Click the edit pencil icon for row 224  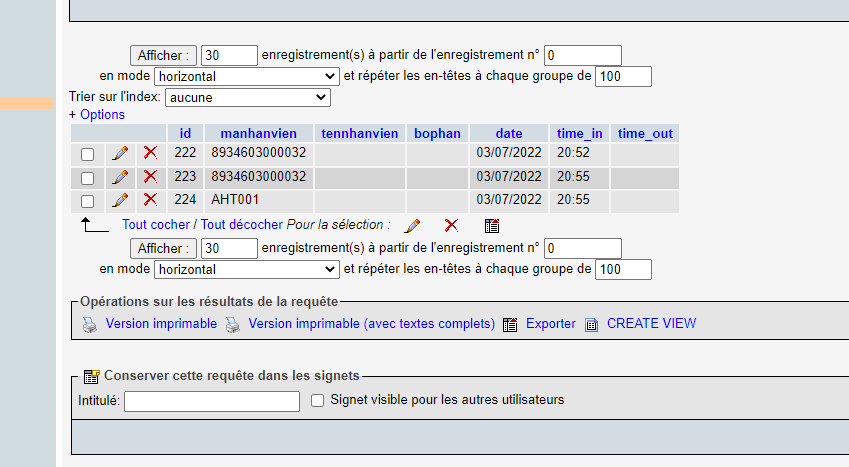tap(120, 200)
